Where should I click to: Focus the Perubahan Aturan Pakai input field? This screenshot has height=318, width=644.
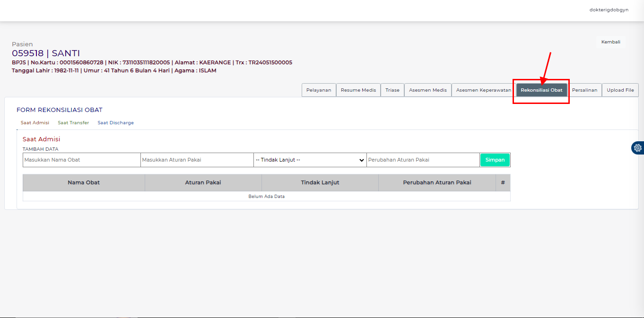[423, 160]
